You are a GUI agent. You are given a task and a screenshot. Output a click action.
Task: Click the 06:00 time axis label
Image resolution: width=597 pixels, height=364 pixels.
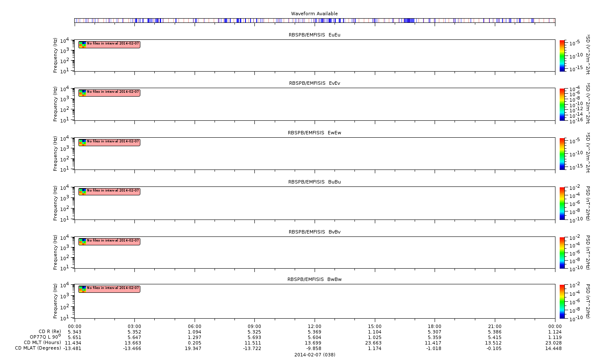[195, 326]
